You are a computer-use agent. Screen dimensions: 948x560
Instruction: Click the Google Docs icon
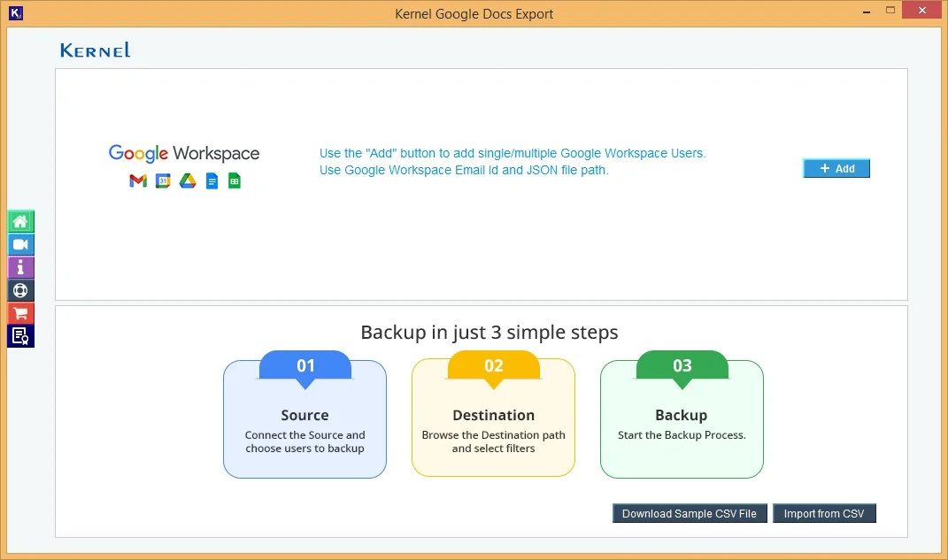point(212,180)
